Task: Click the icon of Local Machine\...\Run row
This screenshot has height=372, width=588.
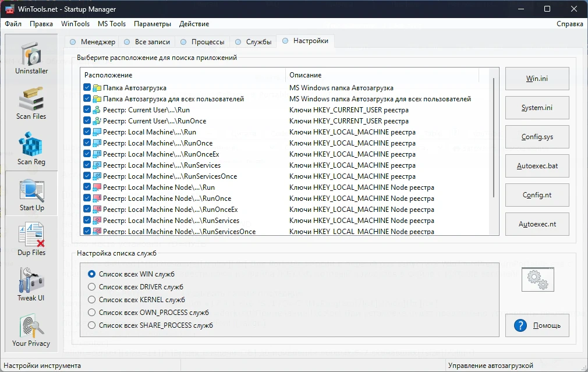Action: tap(97, 132)
